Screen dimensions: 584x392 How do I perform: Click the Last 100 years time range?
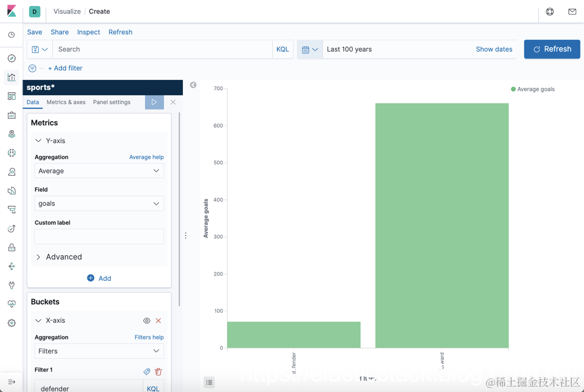pos(349,49)
